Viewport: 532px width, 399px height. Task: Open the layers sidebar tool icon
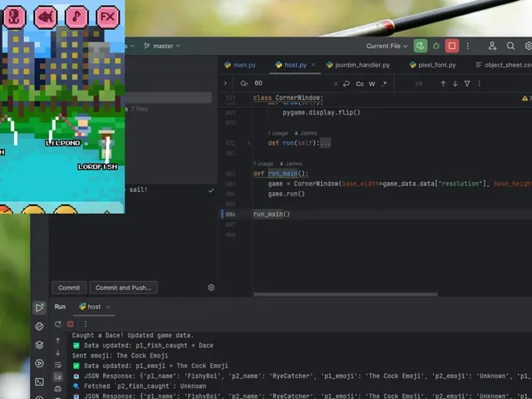39,345
